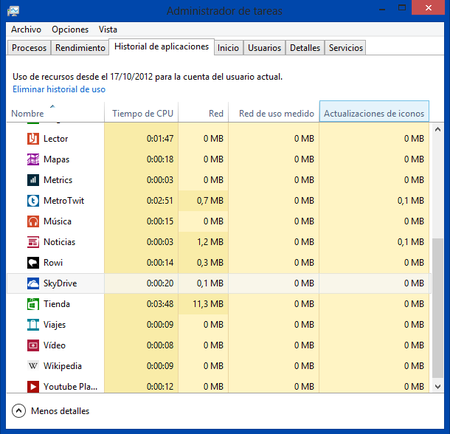The image size is (450, 434).
Task: Click Noticias network value 1,2 MB
Action: click(210, 242)
